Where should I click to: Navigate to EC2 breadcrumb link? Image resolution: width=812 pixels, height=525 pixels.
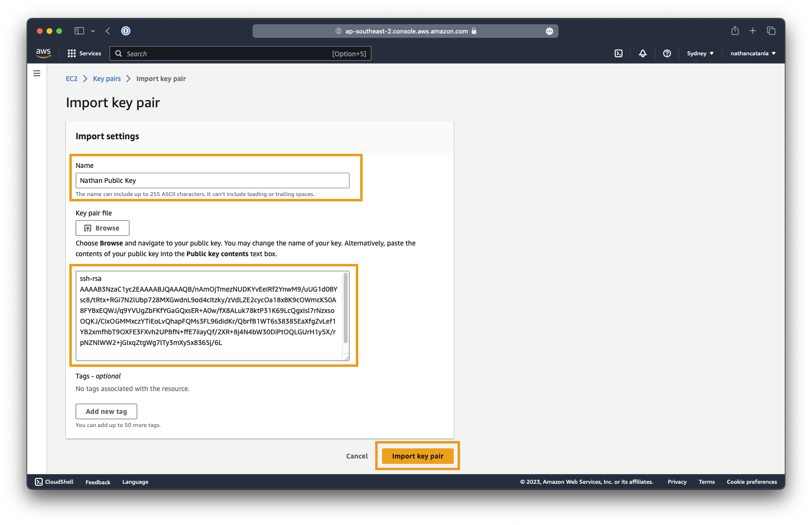[x=72, y=79]
